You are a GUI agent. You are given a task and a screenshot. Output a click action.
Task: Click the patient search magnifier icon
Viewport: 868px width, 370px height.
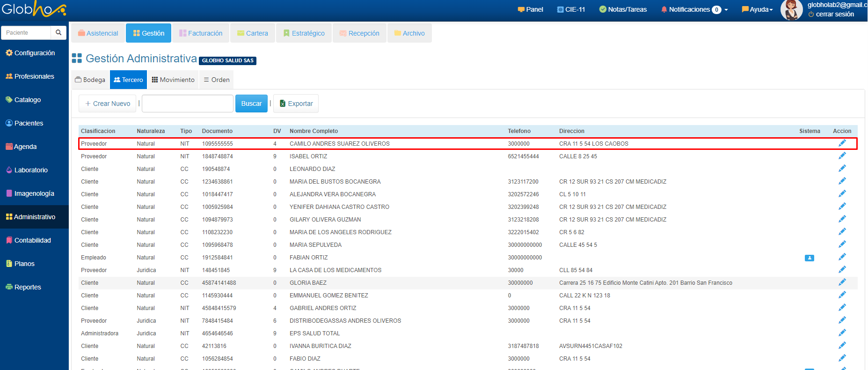58,33
